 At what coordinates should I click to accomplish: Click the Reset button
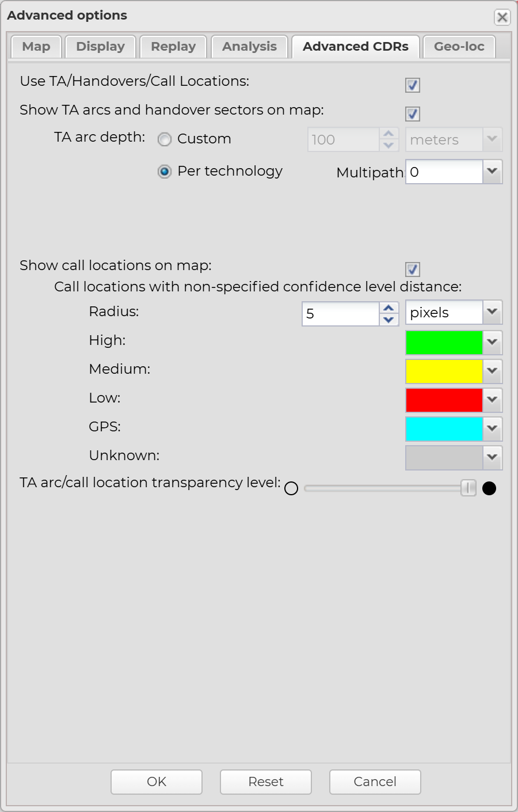[x=266, y=781]
